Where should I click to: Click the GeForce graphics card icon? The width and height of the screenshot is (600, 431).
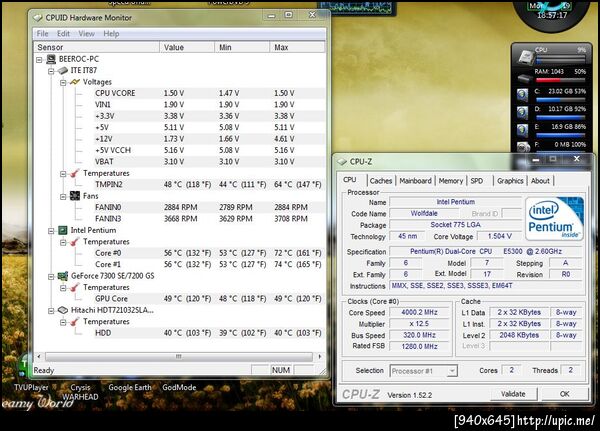tap(63, 276)
